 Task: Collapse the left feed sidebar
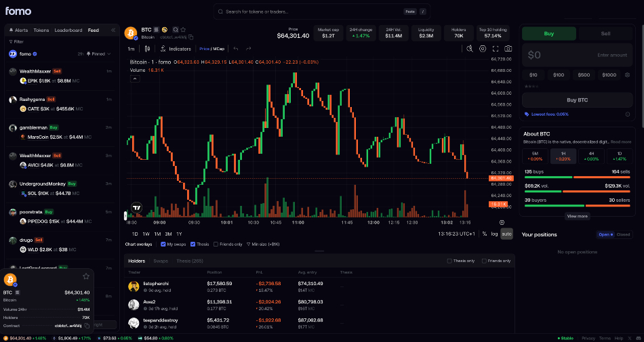pos(113,30)
